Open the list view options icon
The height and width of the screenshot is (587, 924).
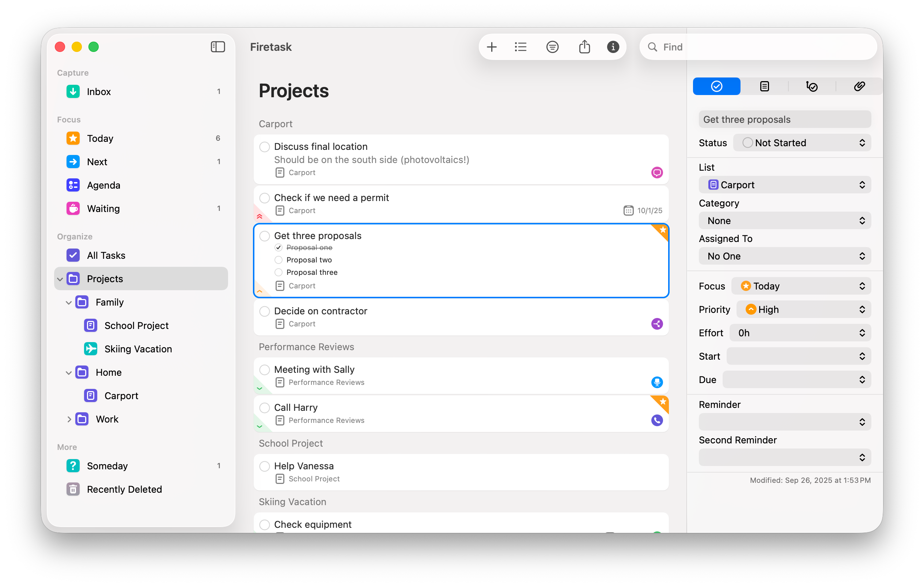tap(520, 47)
